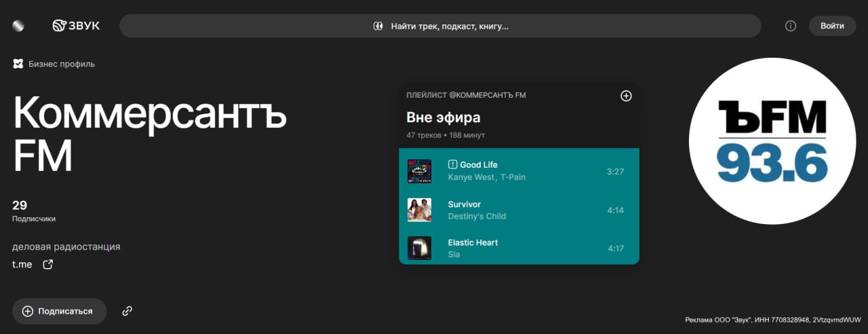Screen dimensions: 868x334
Task: Open the artist Destiny's Child
Action: point(477,216)
